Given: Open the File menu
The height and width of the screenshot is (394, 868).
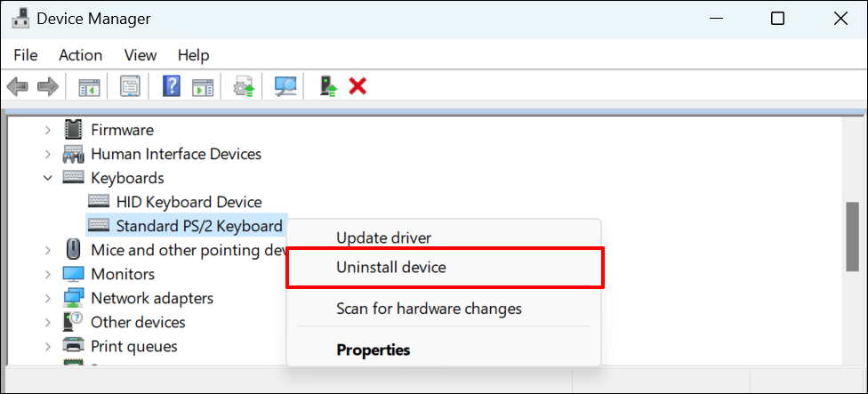Looking at the screenshot, I should [x=26, y=55].
